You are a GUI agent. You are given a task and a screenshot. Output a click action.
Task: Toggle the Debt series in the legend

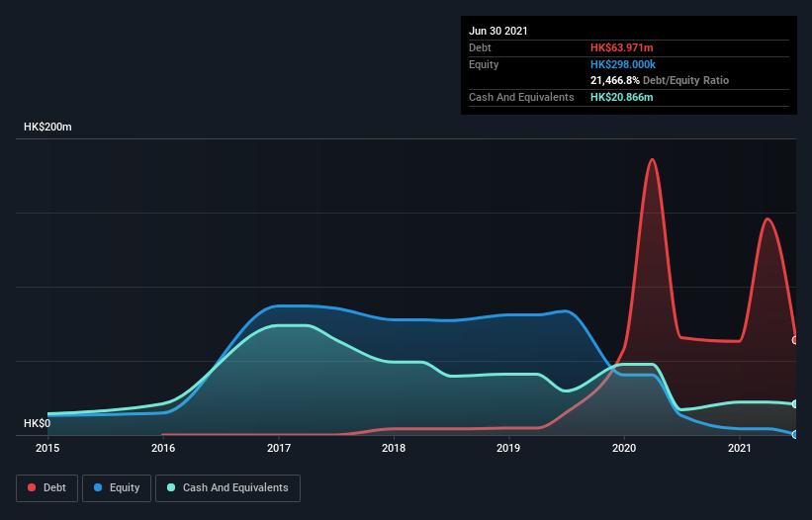coord(46,488)
